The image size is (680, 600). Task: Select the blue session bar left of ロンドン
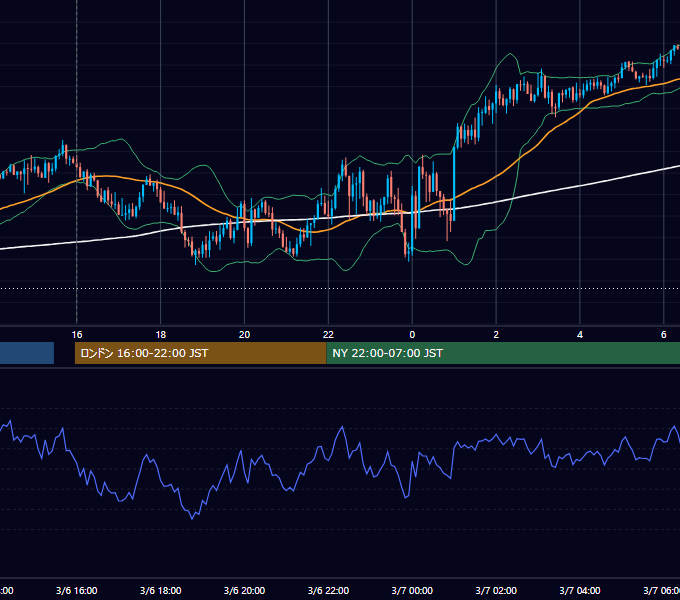point(27,353)
